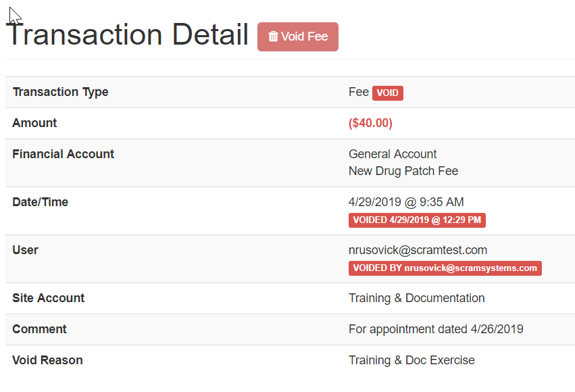Click the Transaction Type row label

[x=60, y=92]
